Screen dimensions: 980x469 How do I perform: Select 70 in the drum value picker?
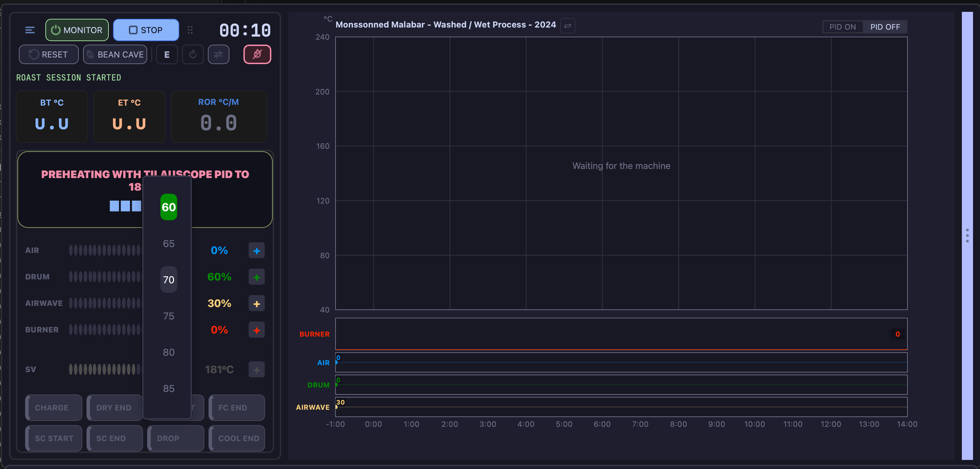pyautogui.click(x=168, y=280)
